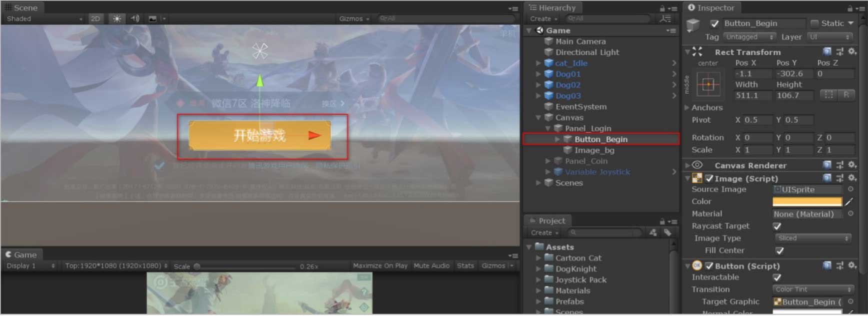Toggle scene lighting with the sun icon
This screenshot has height=316, width=868.
pyautogui.click(x=117, y=19)
